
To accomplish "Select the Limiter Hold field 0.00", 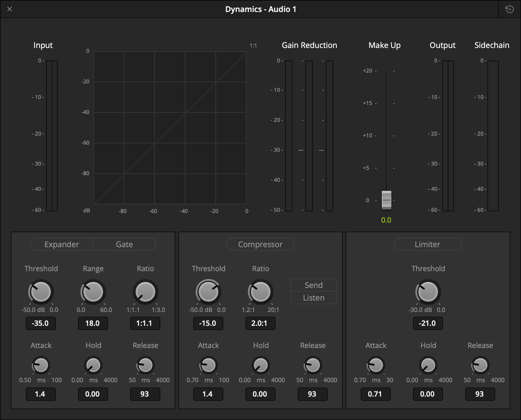I will tap(428, 394).
